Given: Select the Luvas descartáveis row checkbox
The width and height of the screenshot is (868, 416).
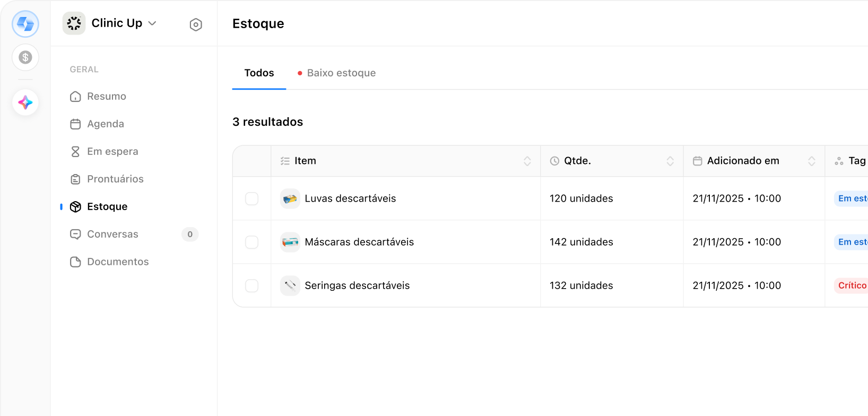Looking at the screenshot, I should point(252,199).
